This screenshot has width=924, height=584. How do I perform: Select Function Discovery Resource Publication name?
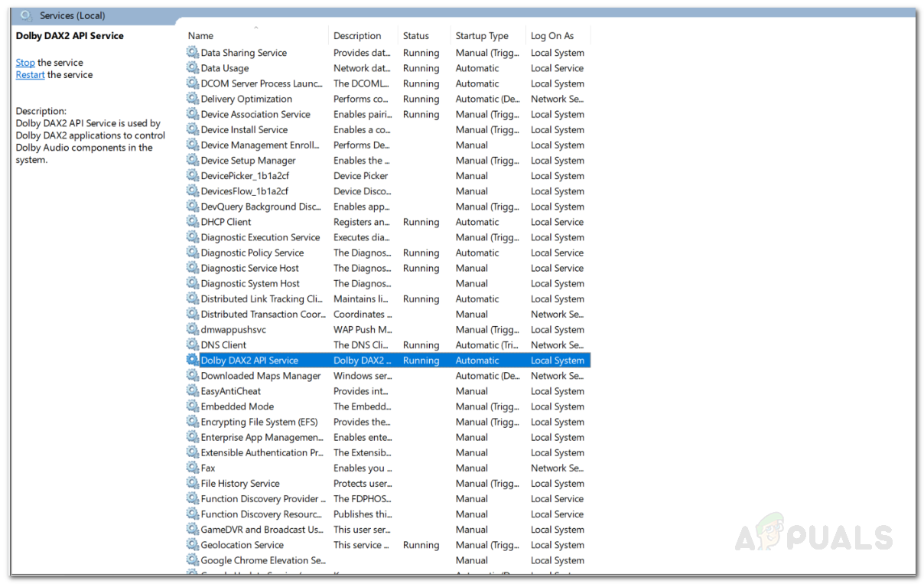(262, 514)
